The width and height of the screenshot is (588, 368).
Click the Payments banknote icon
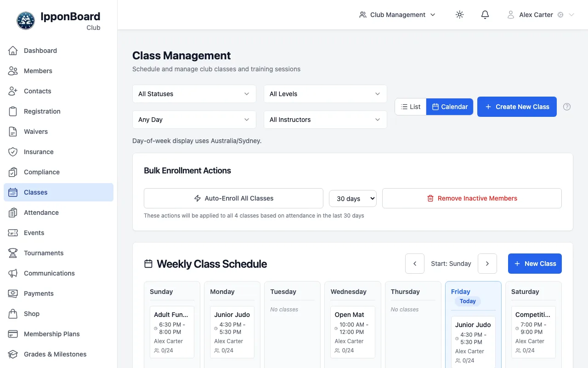tap(13, 293)
